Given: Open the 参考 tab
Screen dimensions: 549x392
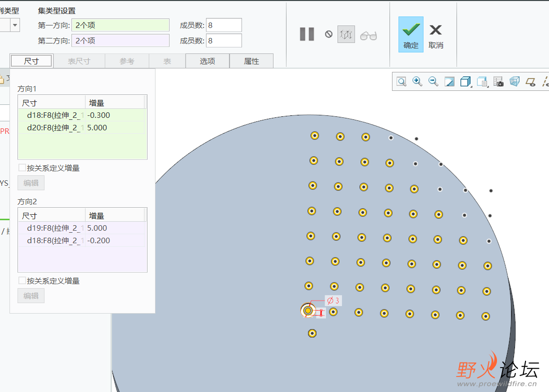Looking at the screenshot, I should pyautogui.click(x=126, y=61).
